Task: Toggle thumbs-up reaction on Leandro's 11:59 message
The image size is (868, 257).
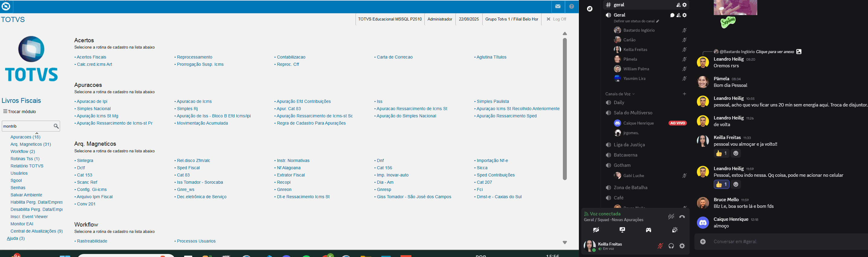Action: [x=721, y=185]
